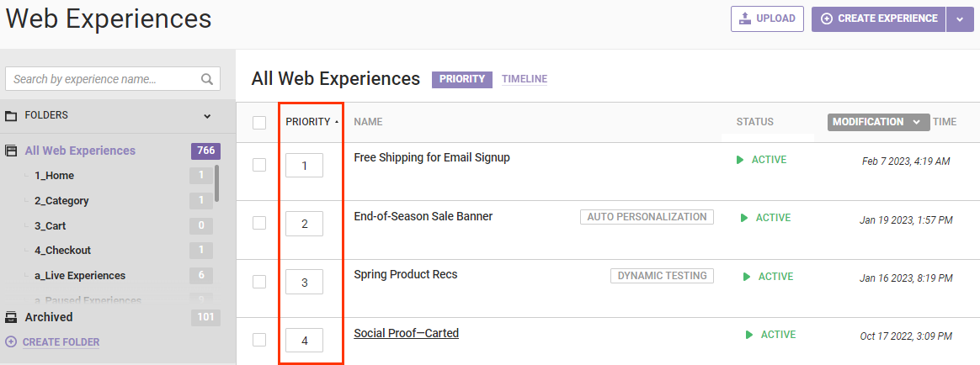Check the Free Shipping for Email Signup row
The image size is (980, 365).
[x=259, y=165]
